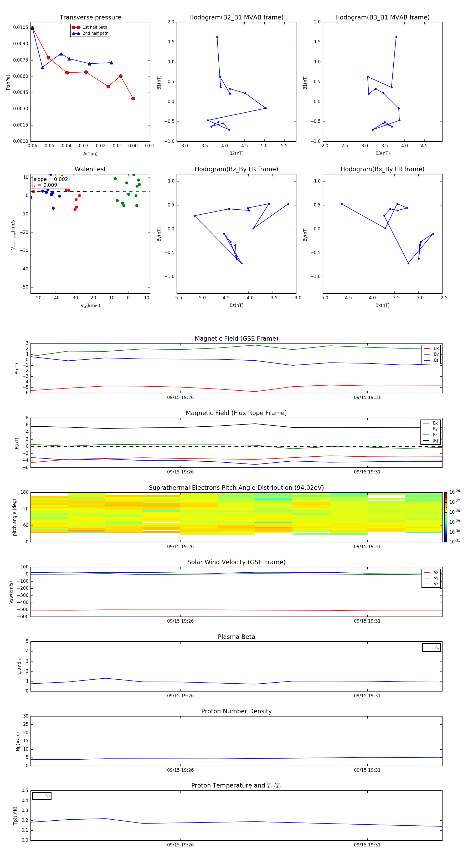Viewport: 473px width, 868px height.
Task: Click the "pitch angle (deg)" axis label
Action: click(14, 517)
